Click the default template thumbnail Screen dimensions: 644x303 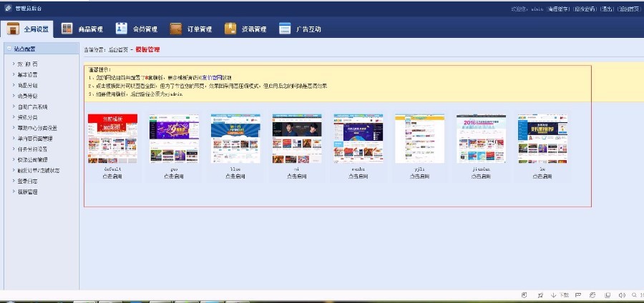[x=112, y=139]
